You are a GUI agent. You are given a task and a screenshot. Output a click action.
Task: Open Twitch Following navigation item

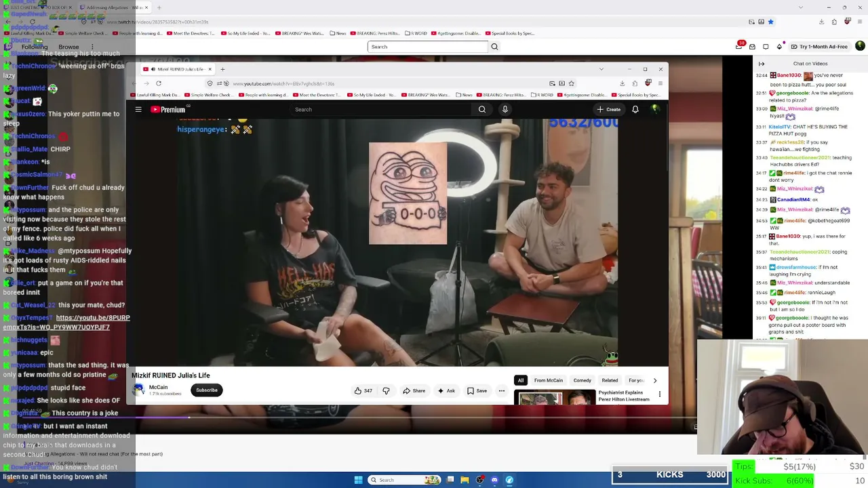[35, 47]
